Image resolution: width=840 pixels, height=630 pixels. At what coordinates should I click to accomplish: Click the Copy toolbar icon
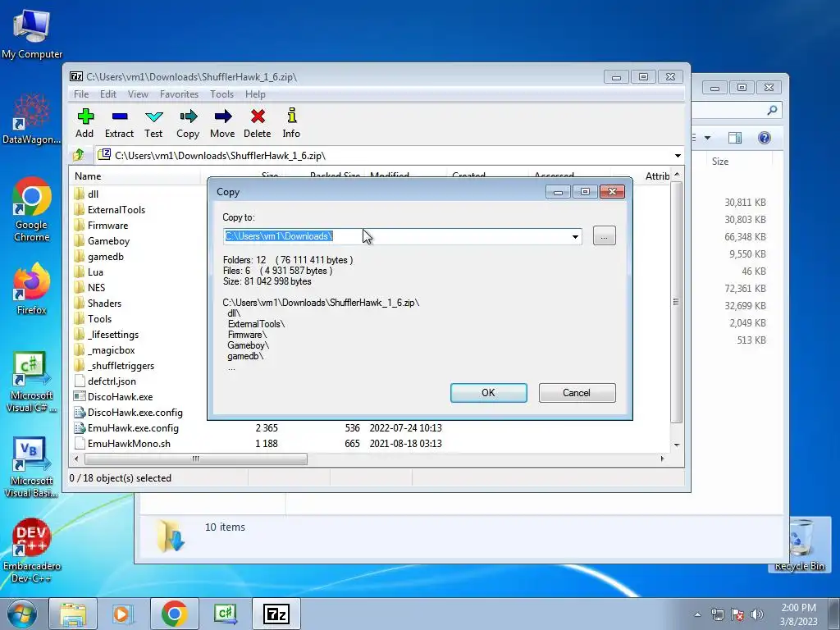(188, 123)
